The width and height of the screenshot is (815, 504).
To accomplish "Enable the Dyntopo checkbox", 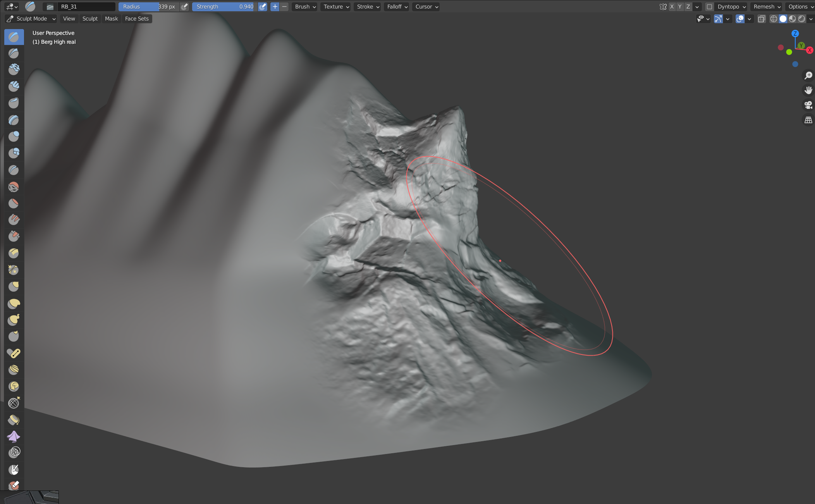I will 709,7.
